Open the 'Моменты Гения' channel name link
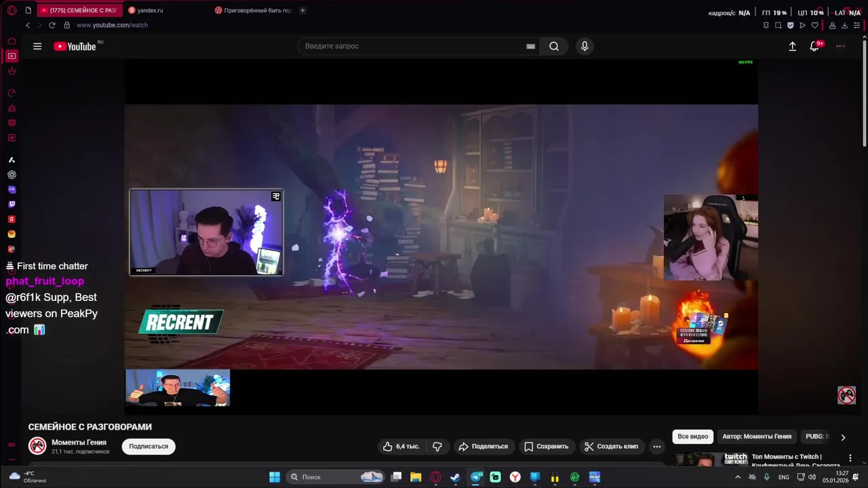 click(x=79, y=443)
